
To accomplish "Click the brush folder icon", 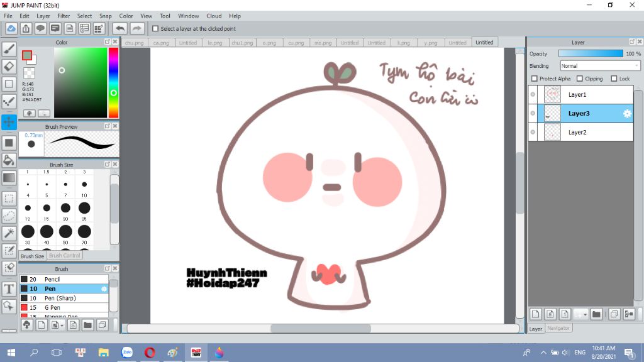I will pyautogui.click(x=87, y=325).
